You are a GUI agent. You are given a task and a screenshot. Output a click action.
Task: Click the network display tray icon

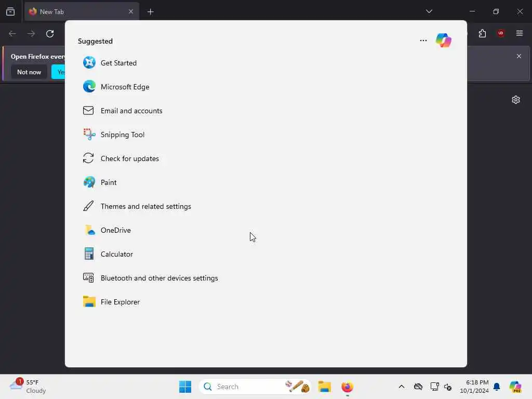[x=434, y=387]
